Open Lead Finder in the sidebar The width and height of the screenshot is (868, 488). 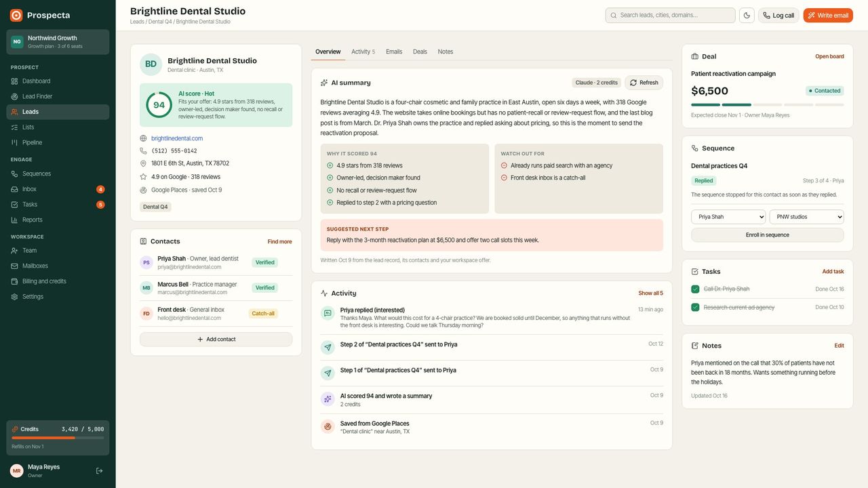pos(58,96)
